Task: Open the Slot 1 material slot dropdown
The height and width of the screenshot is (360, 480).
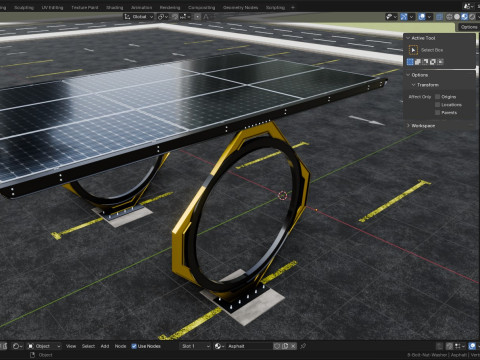Action: click(x=194, y=346)
